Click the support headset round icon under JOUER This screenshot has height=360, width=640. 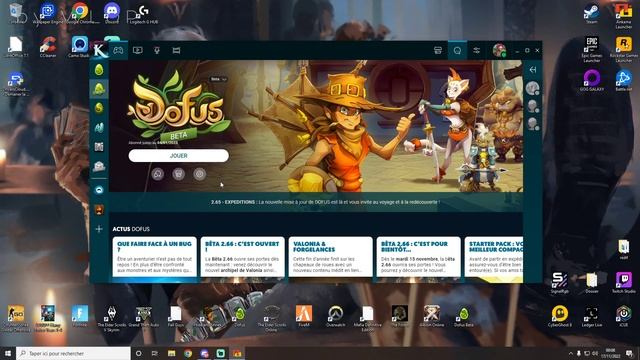point(158,174)
